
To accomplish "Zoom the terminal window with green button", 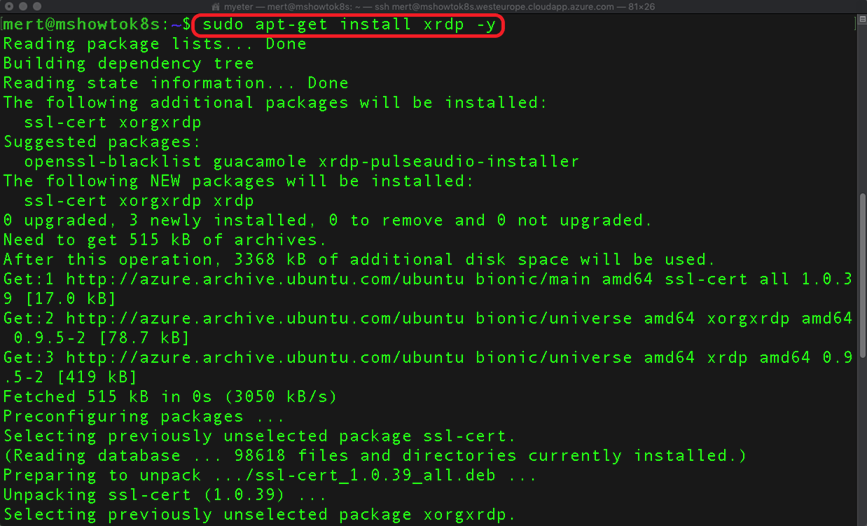I will click(x=37, y=6).
